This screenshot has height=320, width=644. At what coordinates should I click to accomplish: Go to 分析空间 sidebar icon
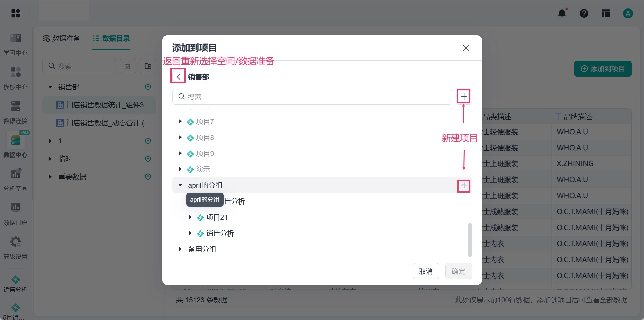[x=15, y=180]
